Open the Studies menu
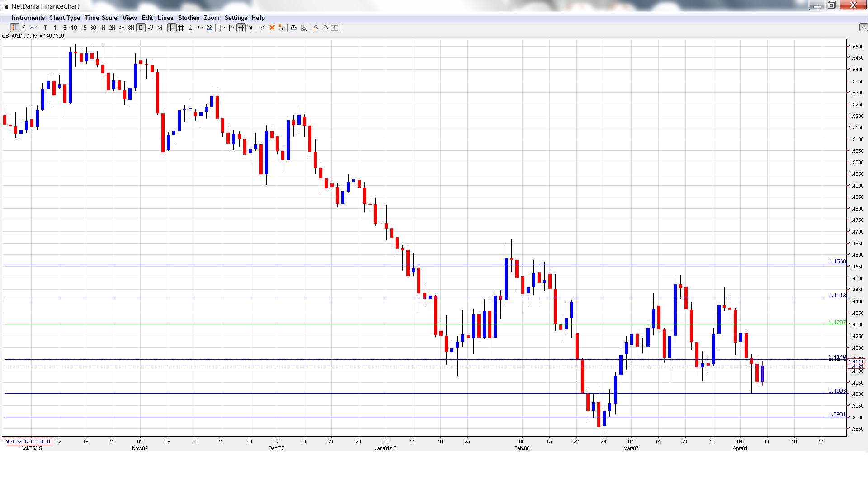868x488 pixels. point(189,18)
